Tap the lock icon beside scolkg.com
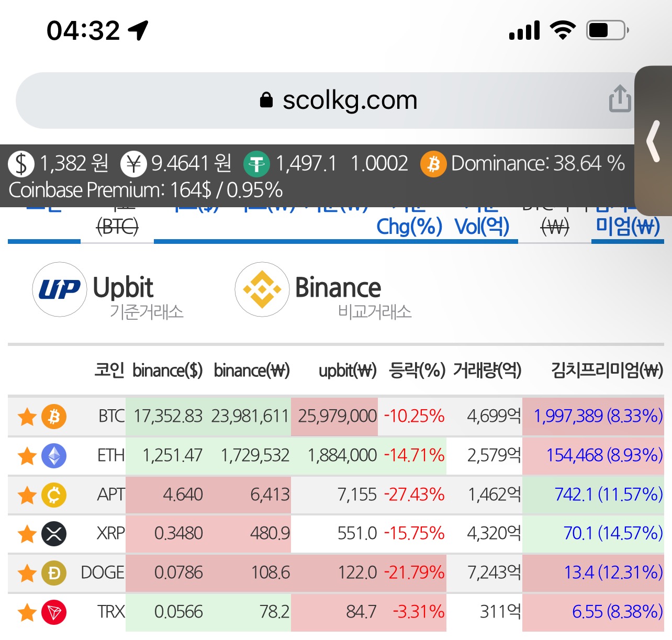The height and width of the screenshot is (640, 672). tap(266, 99)
